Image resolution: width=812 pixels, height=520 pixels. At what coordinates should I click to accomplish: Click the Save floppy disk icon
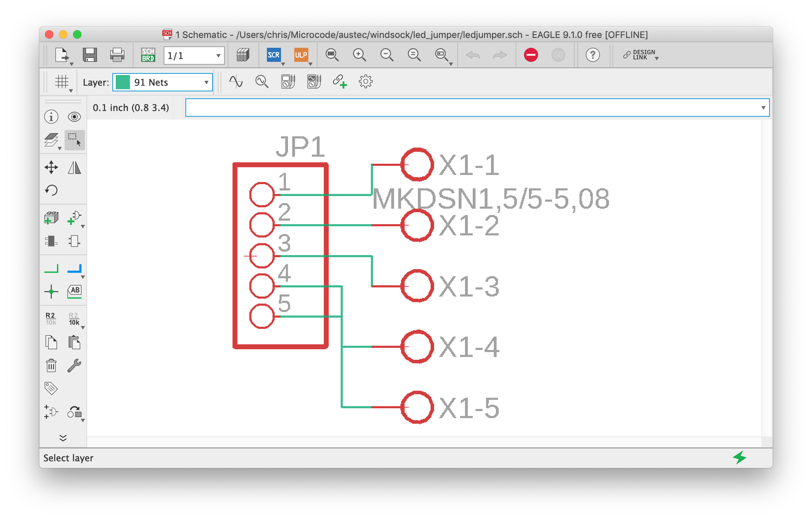[x=90, y=55]
